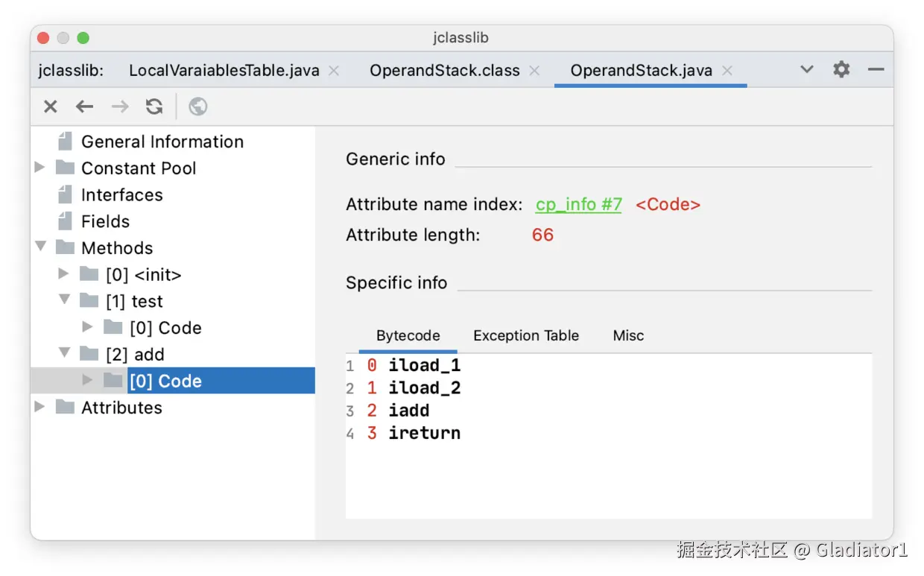Close the OperandStack.class tab
This screenshot has width=924, height=576.
534,71
